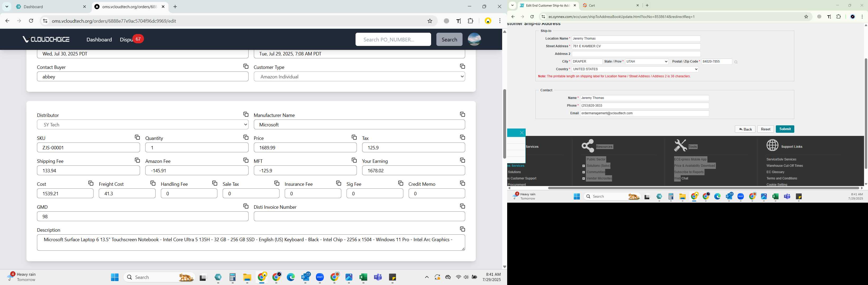The width and height of the screenshot is (868, 285).
Task: Copy the Description text
Action: (x=462, y=229)
